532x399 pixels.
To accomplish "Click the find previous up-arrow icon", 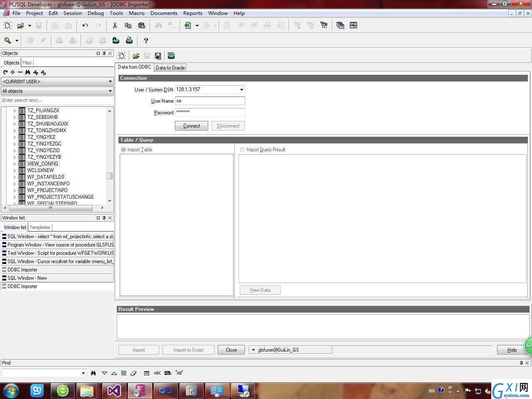I will point(114,373).
